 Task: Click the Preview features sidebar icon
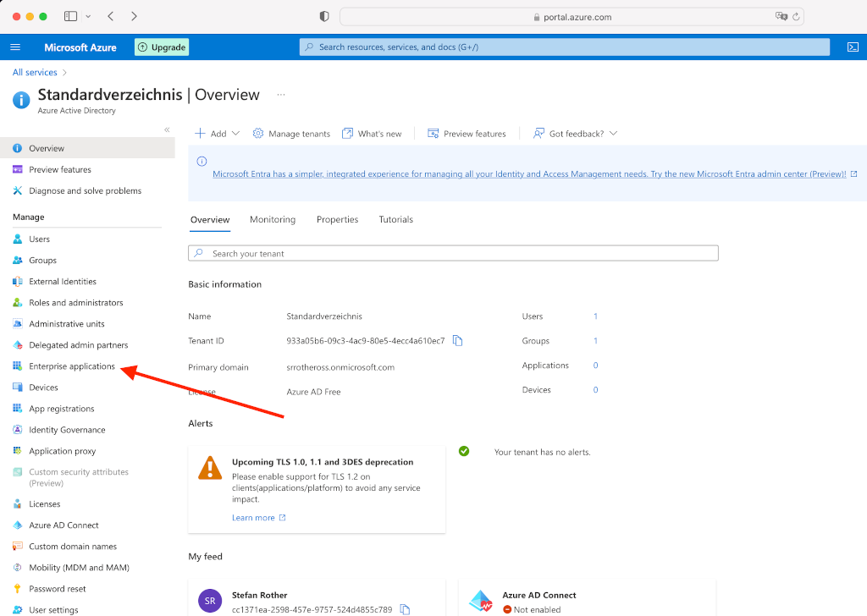coord(17,169)
